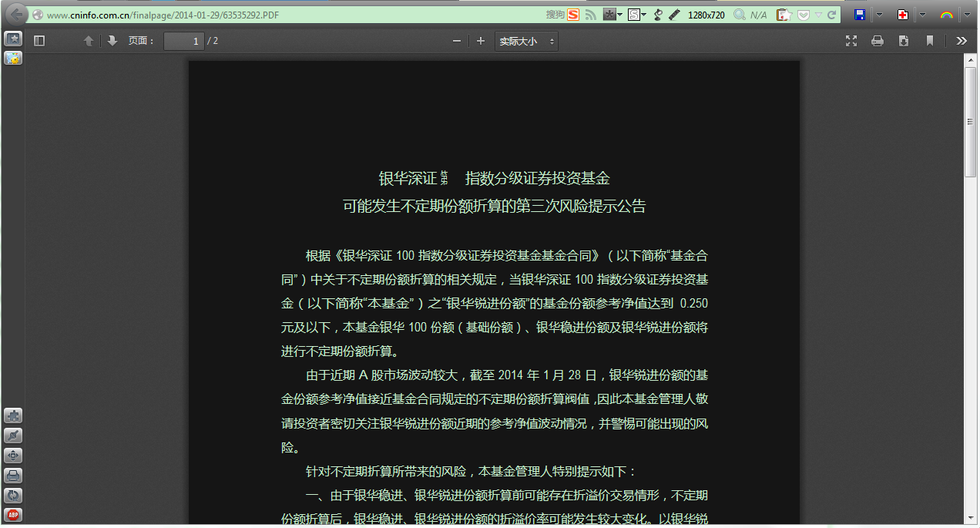Viewport: 980px width, 528px height.
Task: Click the blue floppy disk save icon
Action: click(860, 15)
